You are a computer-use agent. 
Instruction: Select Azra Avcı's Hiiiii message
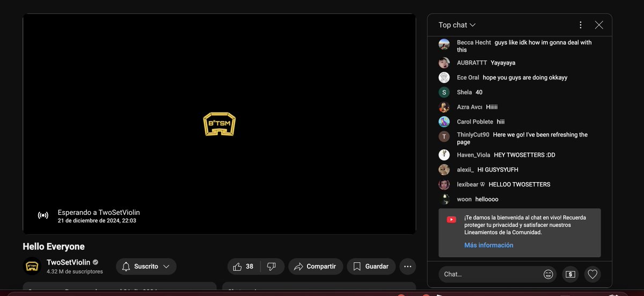click(x=492, y=107)
